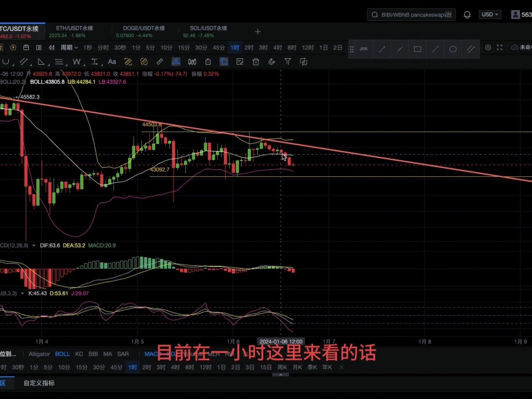Image resolution: width=532 pixels, height=399 pixels.
Task: Lock drawings with the padlock icon
Action: [208, 62]
